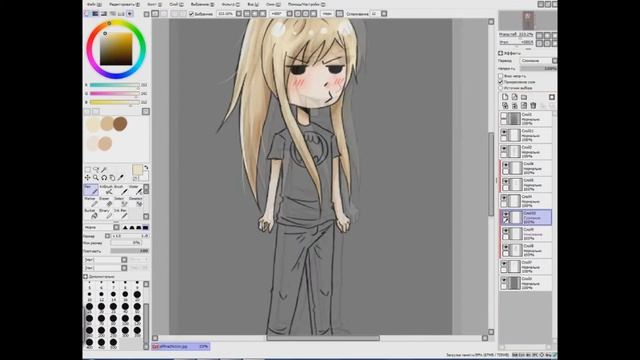640x360 pixels.
Task: Toggle the Выбрание checkbox in toolbar
Action: point(191,14)
